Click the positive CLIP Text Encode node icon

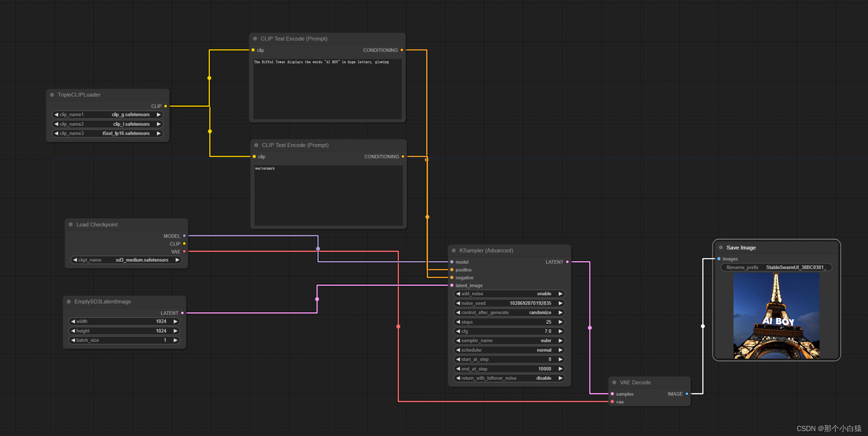[255, 39]
